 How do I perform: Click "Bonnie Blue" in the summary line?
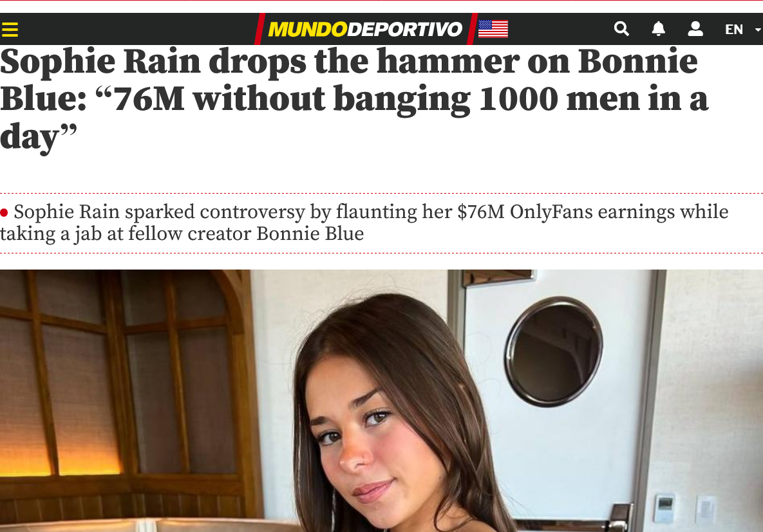tap(310, 234)
